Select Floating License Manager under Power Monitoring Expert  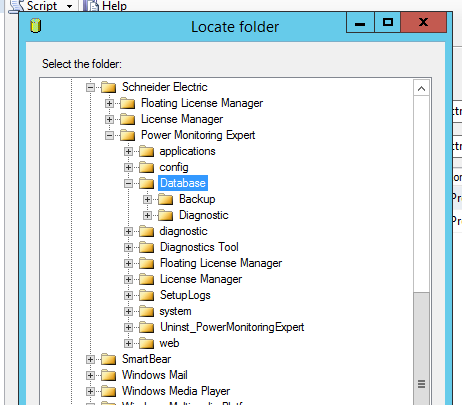coord(221,263)
